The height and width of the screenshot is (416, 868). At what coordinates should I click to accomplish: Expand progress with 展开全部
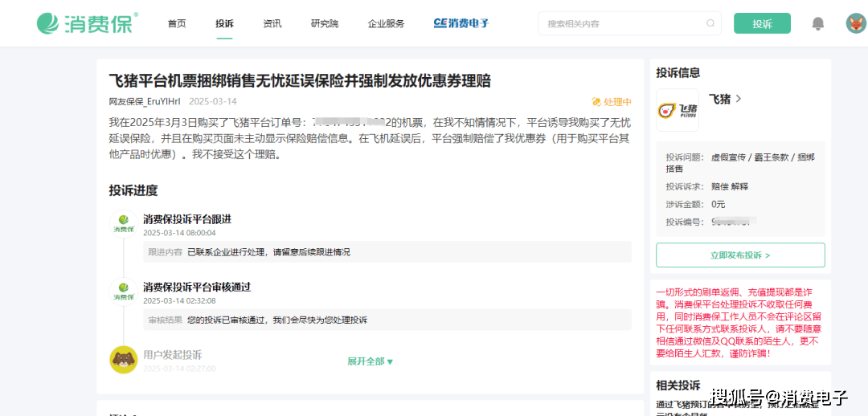[x=371, y=361]
